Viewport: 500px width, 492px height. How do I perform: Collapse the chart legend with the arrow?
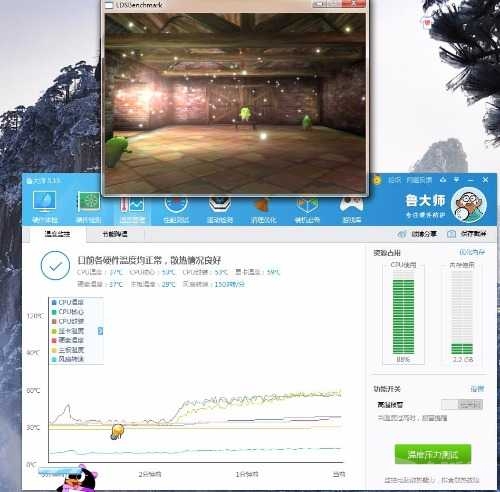[100, 331]
